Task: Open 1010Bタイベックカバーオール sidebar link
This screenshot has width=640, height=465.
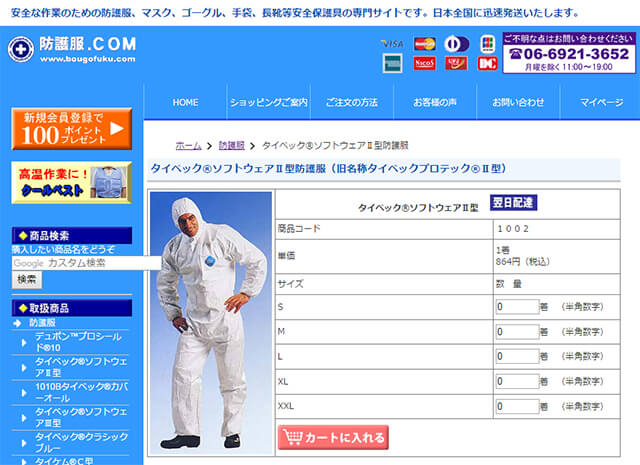Action: tap(81, 392)
